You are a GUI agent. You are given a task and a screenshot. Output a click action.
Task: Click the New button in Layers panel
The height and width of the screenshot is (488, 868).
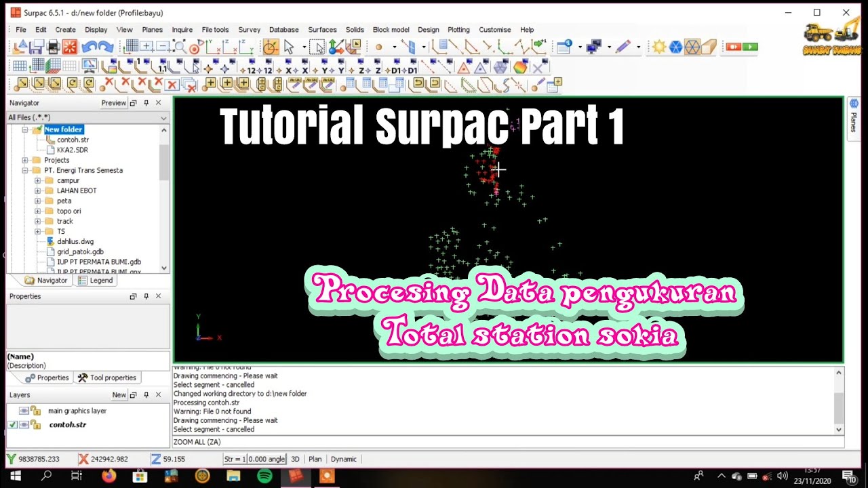119,394
